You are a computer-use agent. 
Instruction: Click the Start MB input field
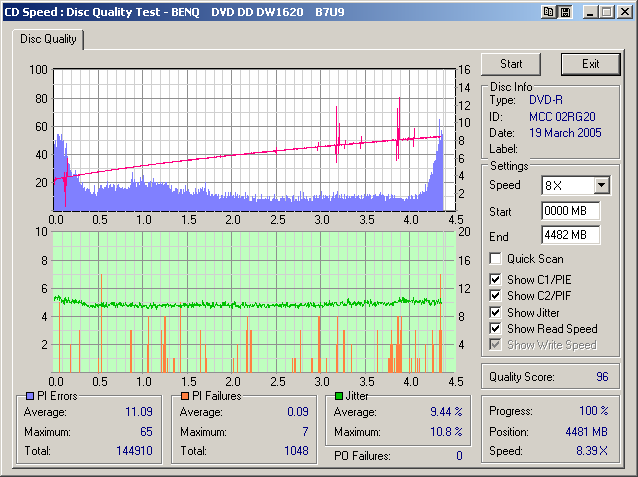click(x=570, y=211)
